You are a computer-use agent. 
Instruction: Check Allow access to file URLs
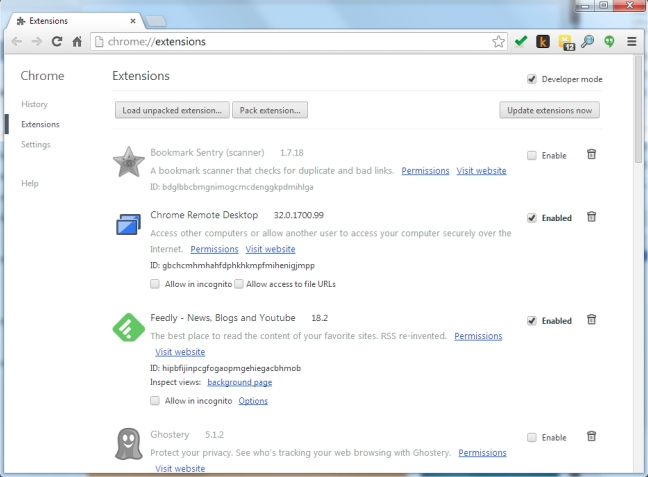point(239,284)
